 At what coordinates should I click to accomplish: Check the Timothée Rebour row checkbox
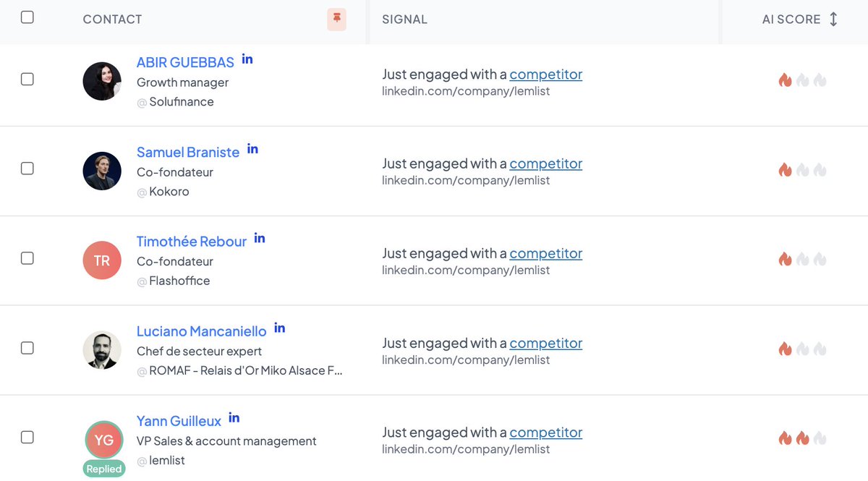click(27, 258)
